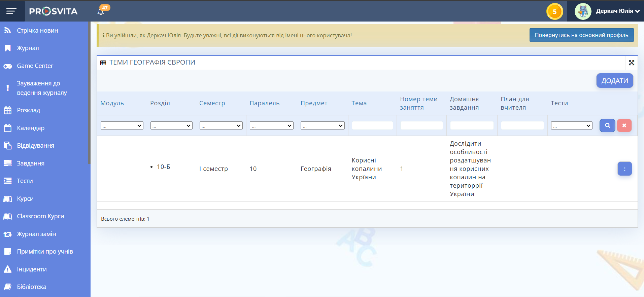This screenshot has width=644, height=297.
Task: Expand the fullscreen icon of the table panel
Action: click(631, 63)
